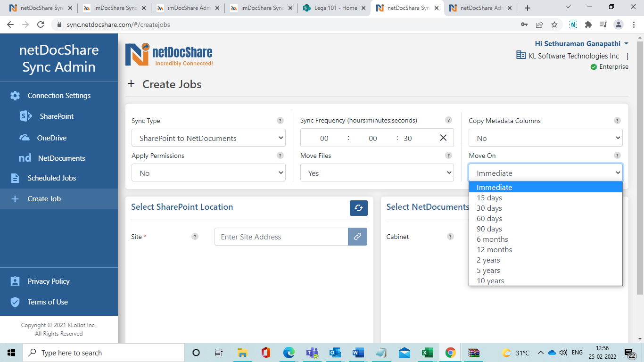
Task: Open Microsoft Teams from the taskbar
Action: pos(312,353)
